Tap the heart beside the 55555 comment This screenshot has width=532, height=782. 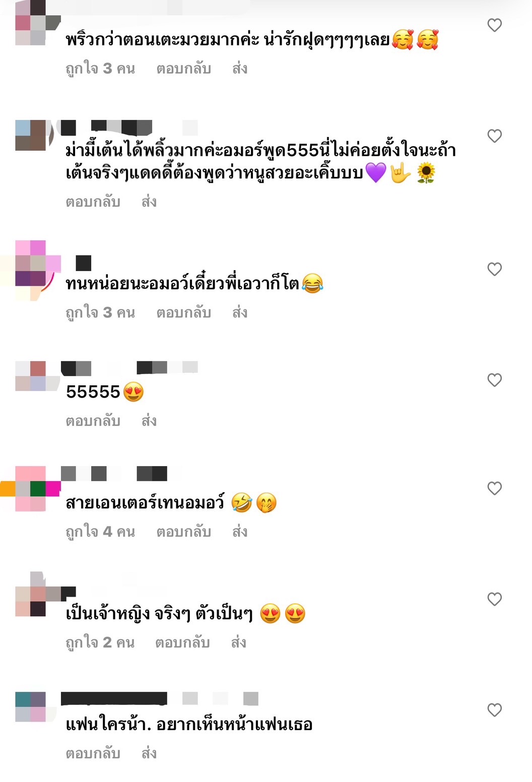(x=495, y=380)
